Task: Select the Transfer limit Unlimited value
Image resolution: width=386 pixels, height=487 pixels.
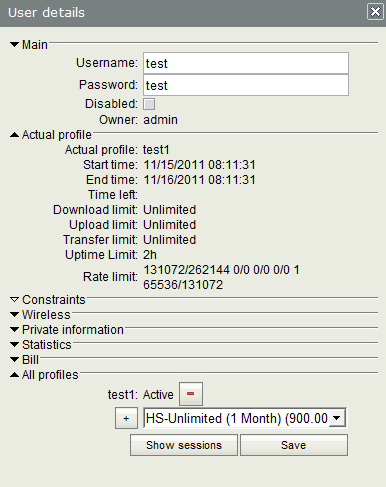Action: tap(170, 240)
